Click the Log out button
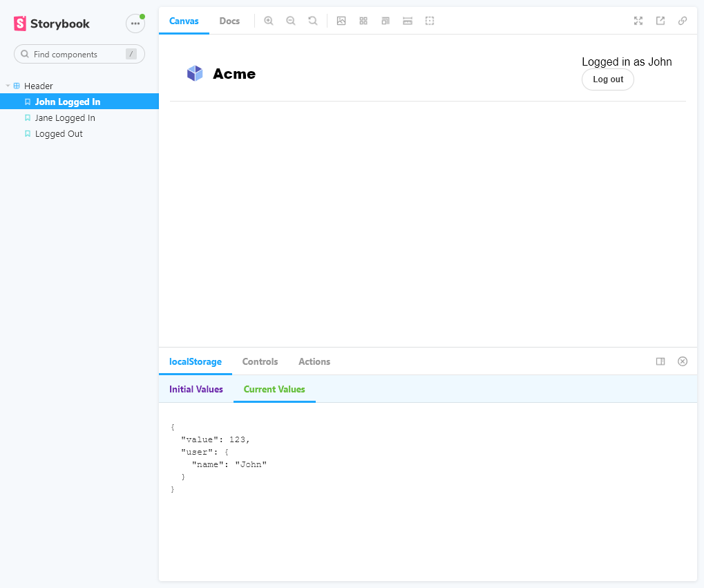Image resolution: width=704 pixels, height=588 pixels. coord(608,79)
